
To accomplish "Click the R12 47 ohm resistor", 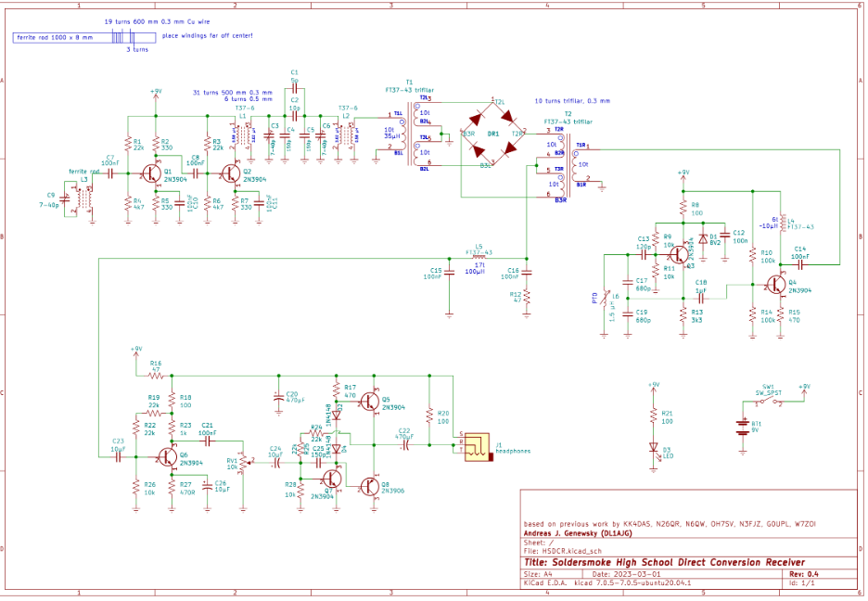I will 527,297.
